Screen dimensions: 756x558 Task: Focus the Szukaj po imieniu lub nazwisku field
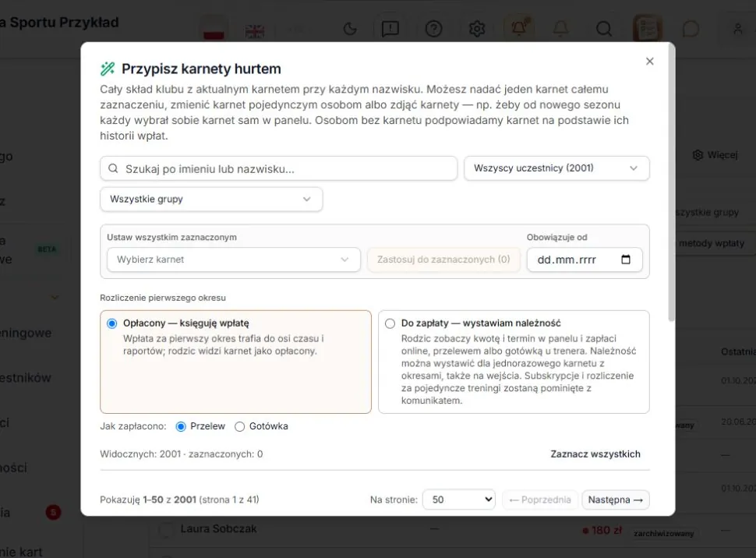[x=279, y=169]
